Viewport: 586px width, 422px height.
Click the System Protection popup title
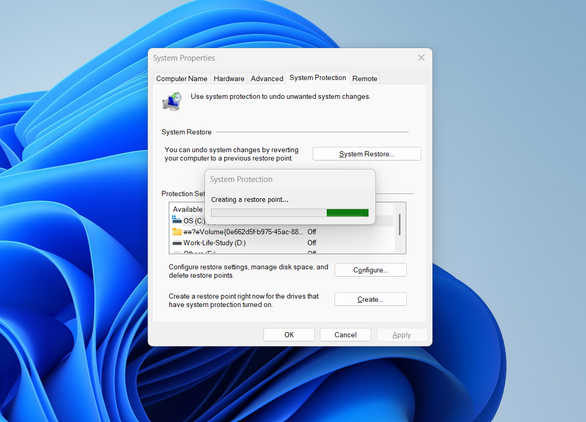241,179
